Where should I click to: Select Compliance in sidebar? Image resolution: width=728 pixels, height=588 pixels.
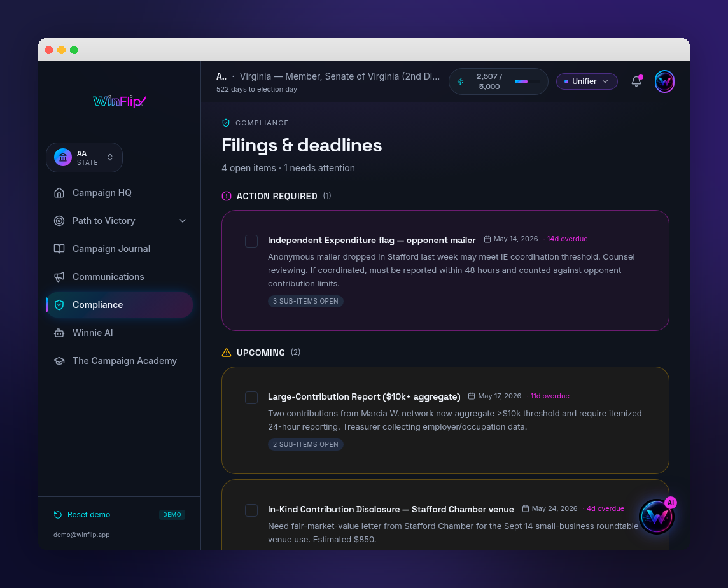click(x=120, y=305)
